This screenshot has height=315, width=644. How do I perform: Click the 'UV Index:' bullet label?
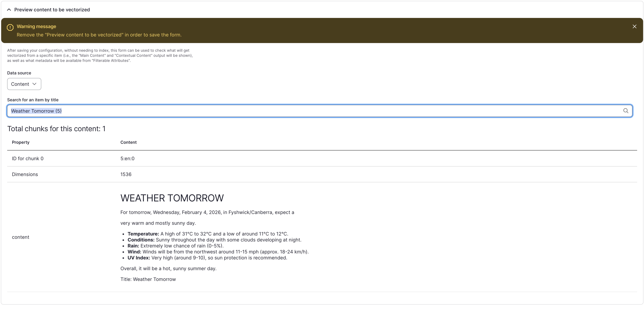(139, 258)
